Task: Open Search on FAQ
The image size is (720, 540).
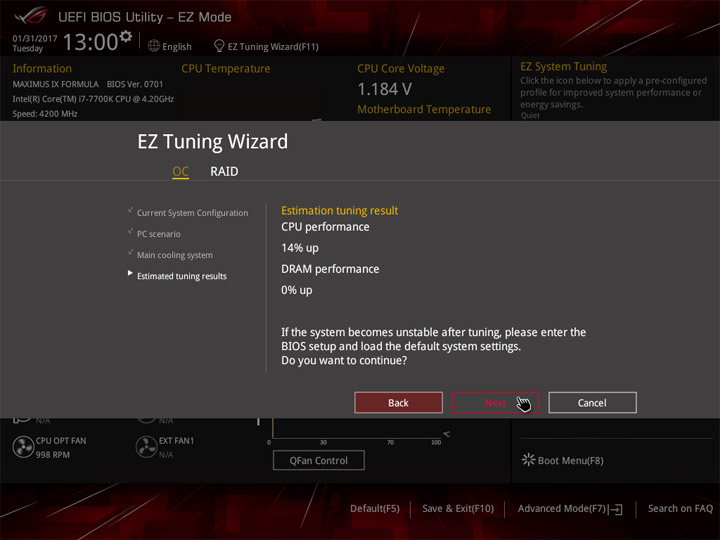Action: [x=680, y=509]
